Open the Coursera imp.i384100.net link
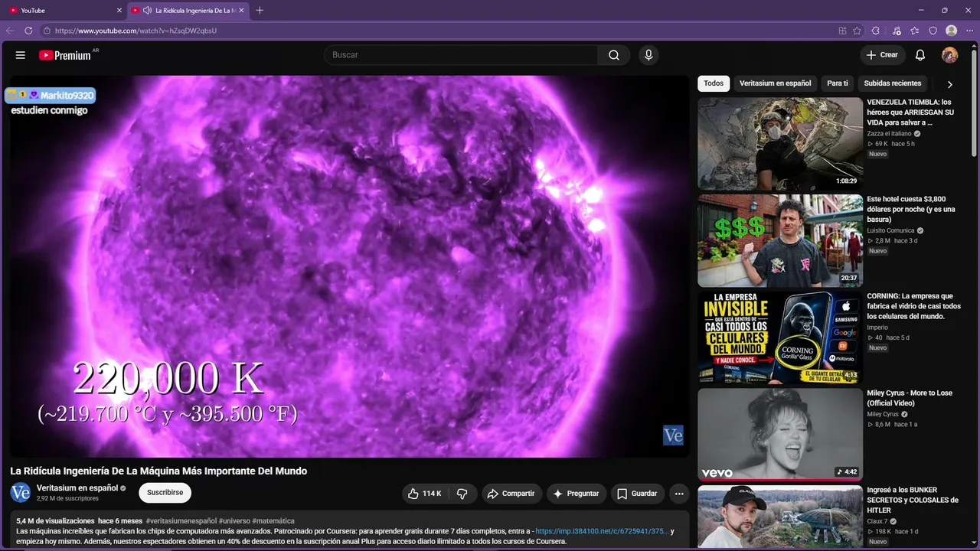The height and width of the screenshot is (551, 980). 602,531
